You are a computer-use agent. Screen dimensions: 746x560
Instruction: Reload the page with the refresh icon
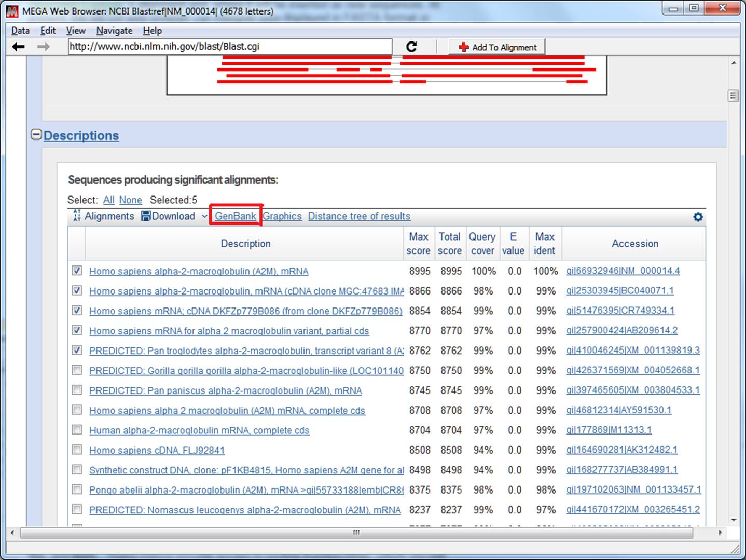click(411, 47)
